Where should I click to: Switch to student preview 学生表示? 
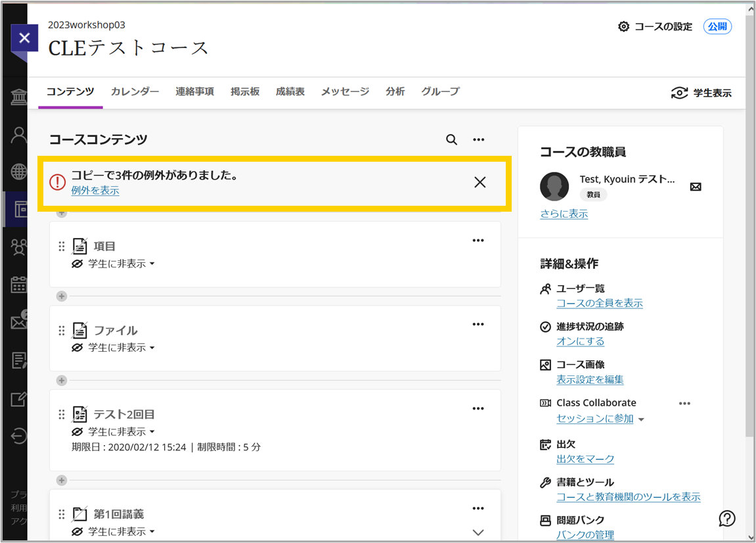point(701,93)
